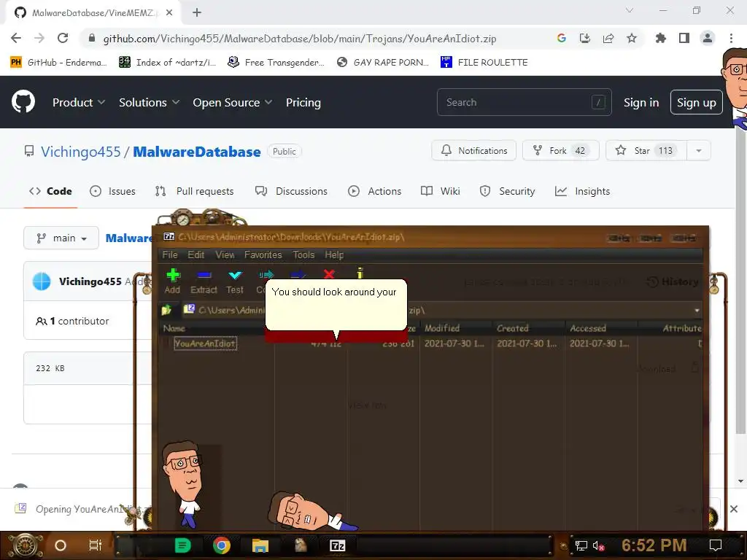
Task: Open the Pricing link
Action: pos(303,102)
